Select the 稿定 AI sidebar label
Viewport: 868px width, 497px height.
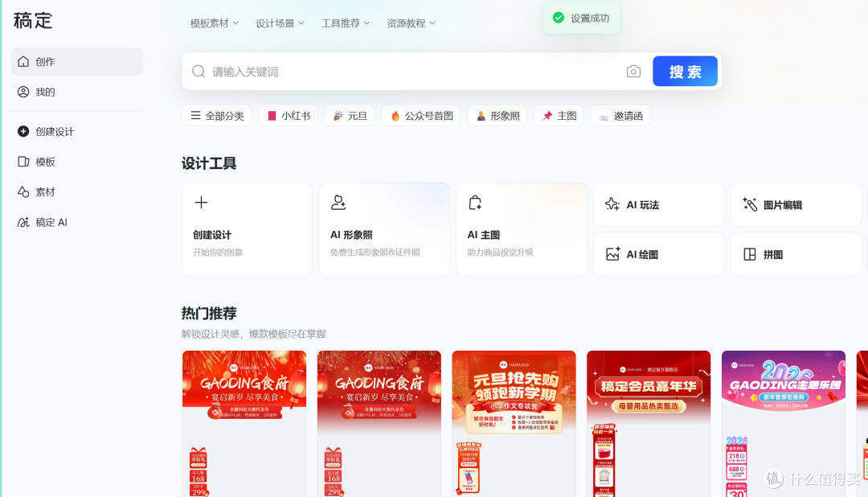click(x=51, y=222)
